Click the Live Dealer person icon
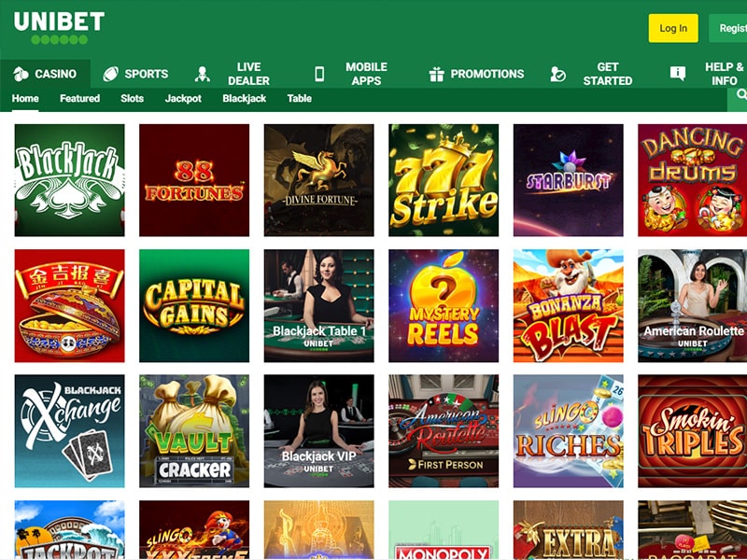The image size is (747, 560). pyautogui.click(x=202, y=74)
